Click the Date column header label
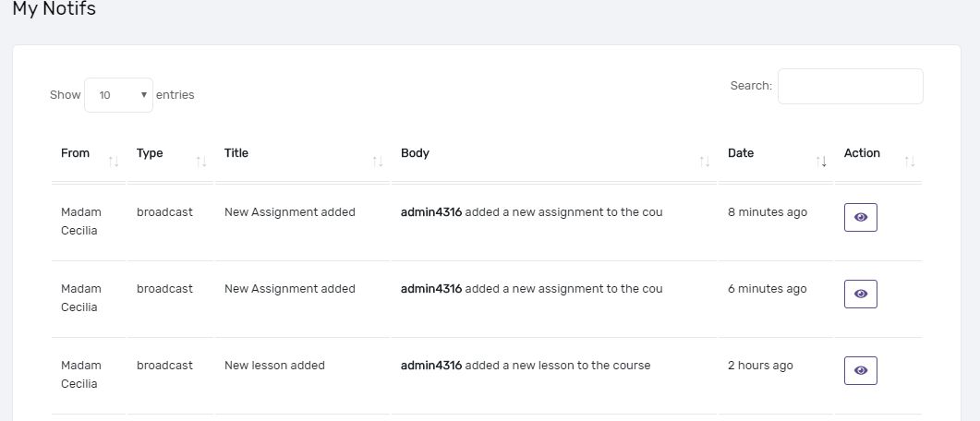The height and width of the screenshot is (421, 980). pos(741,153)
